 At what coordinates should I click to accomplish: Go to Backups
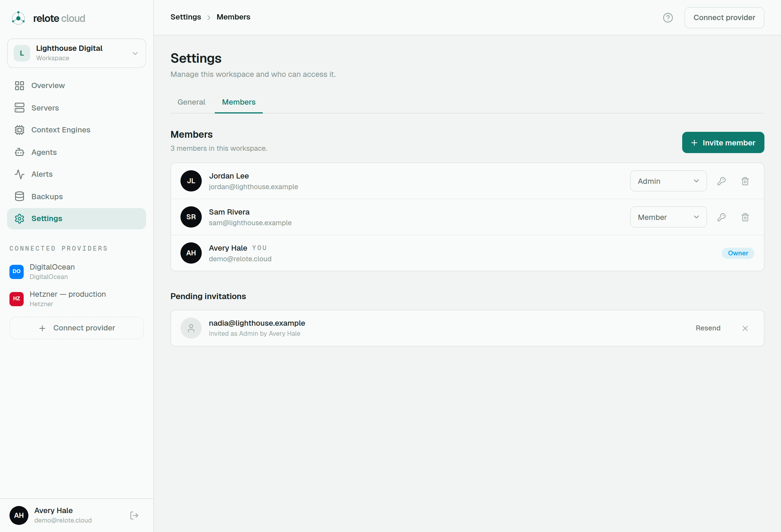point(77,196)
